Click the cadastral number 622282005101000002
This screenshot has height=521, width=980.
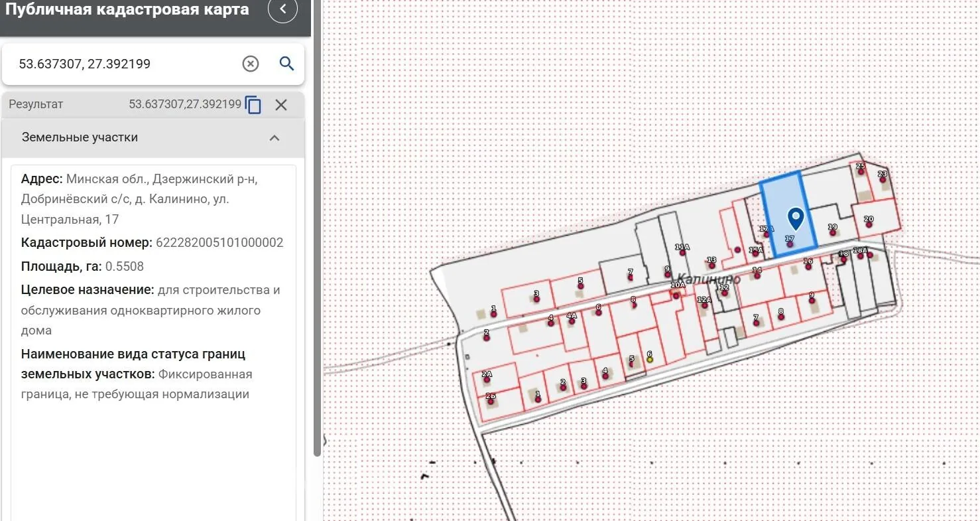tap(219, 242)
